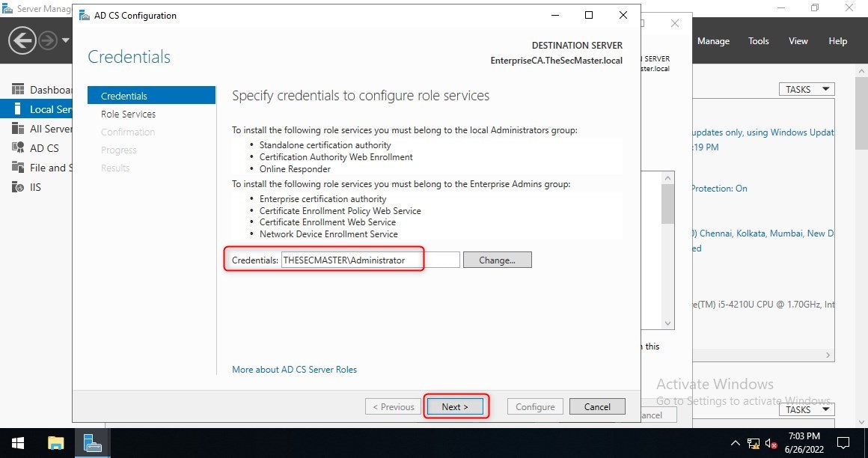Close the background wizard window behind dialog
This screenshot has height=458, width=868.
click(x=675, y=23)
